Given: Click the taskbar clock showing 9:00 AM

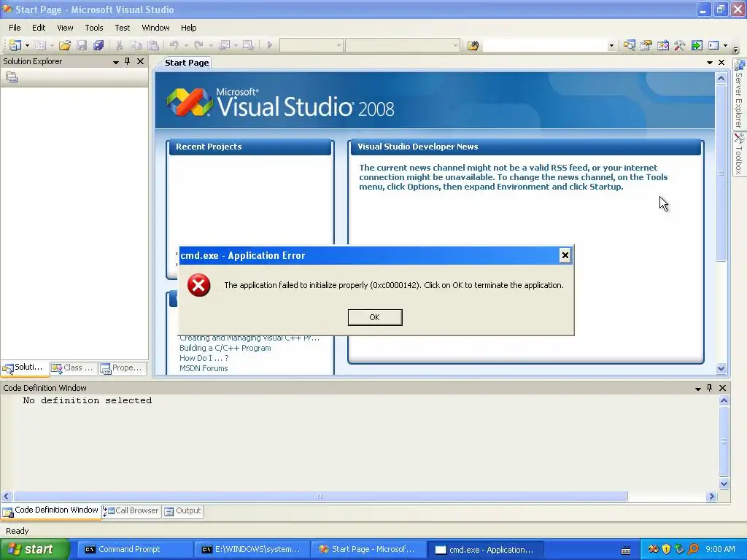Looking at the screenshot, I should pyautogui.click(x=720, y=549).
